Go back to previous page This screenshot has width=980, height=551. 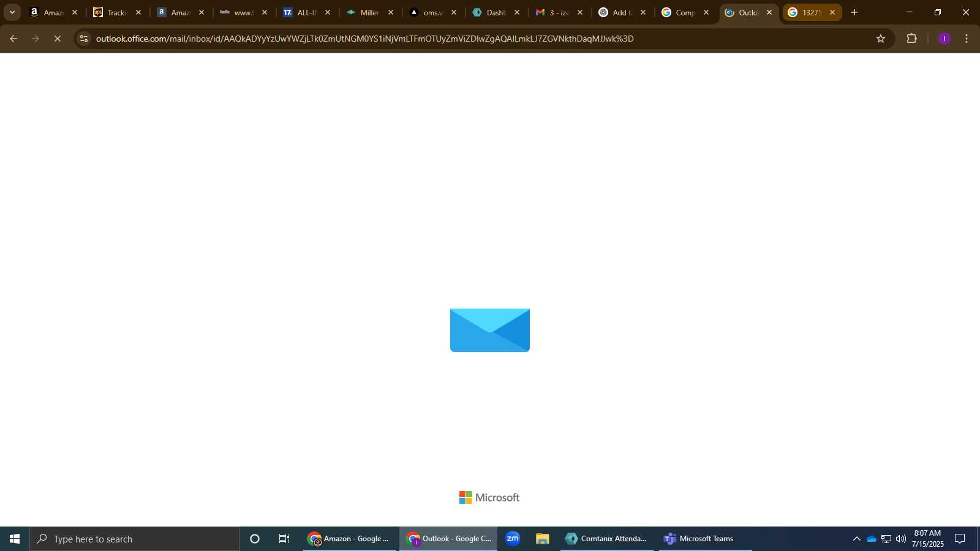coord(13,39)
